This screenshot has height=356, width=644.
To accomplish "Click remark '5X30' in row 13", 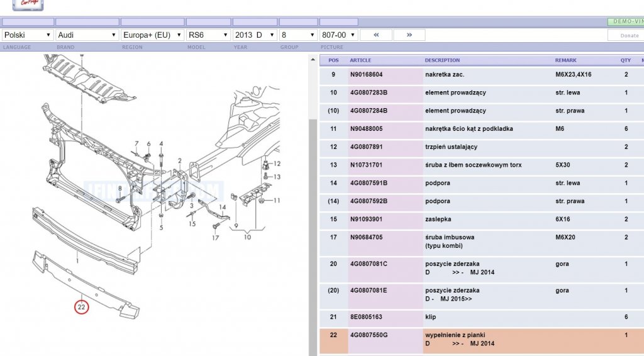I will pos(562,165).
